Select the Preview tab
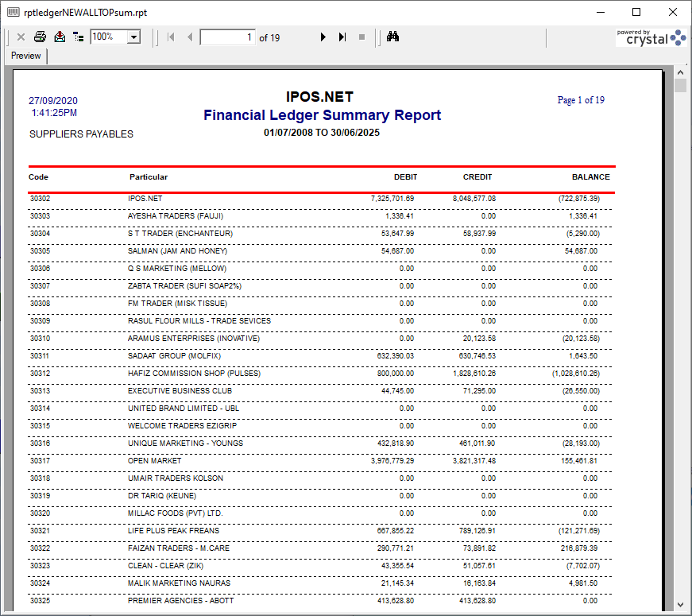 click(x=26, y=56)
